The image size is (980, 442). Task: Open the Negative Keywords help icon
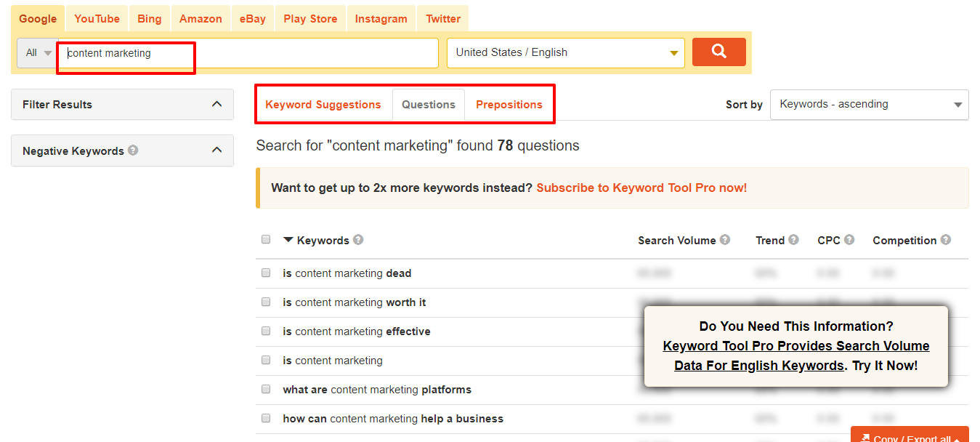[x=133, y=150]
